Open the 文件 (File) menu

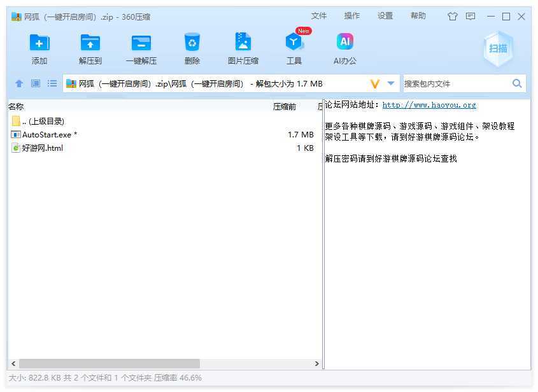coord(319,16)
